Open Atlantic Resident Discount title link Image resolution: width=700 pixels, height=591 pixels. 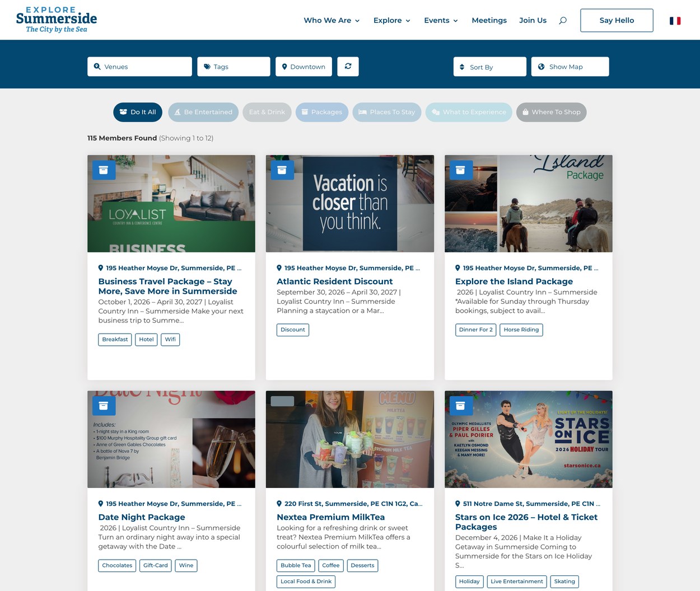click(334, 282)
